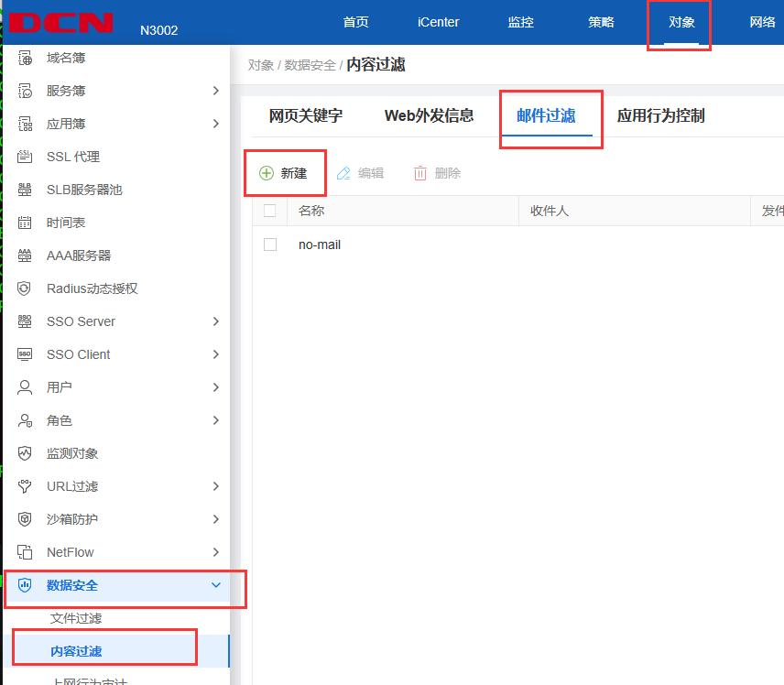784x685 pixels.
Task: Expand the SSO Client submenu arrow
Action: pos(216,354)
